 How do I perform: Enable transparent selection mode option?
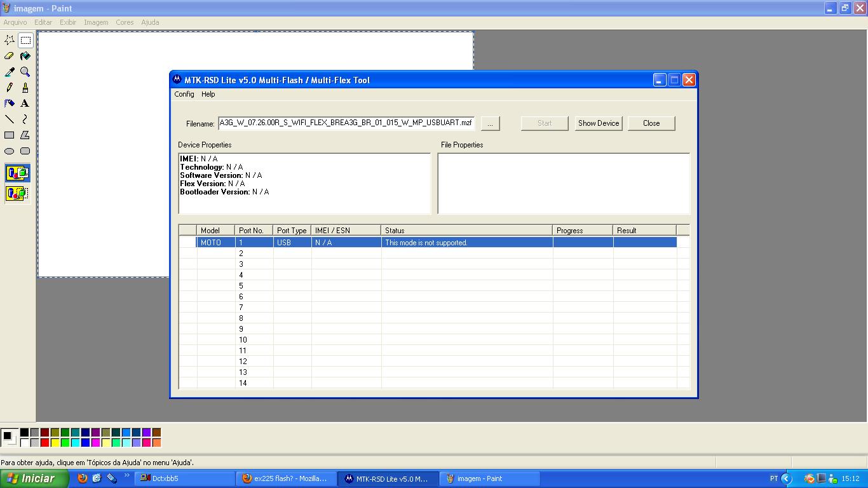(x=18, y=193)
